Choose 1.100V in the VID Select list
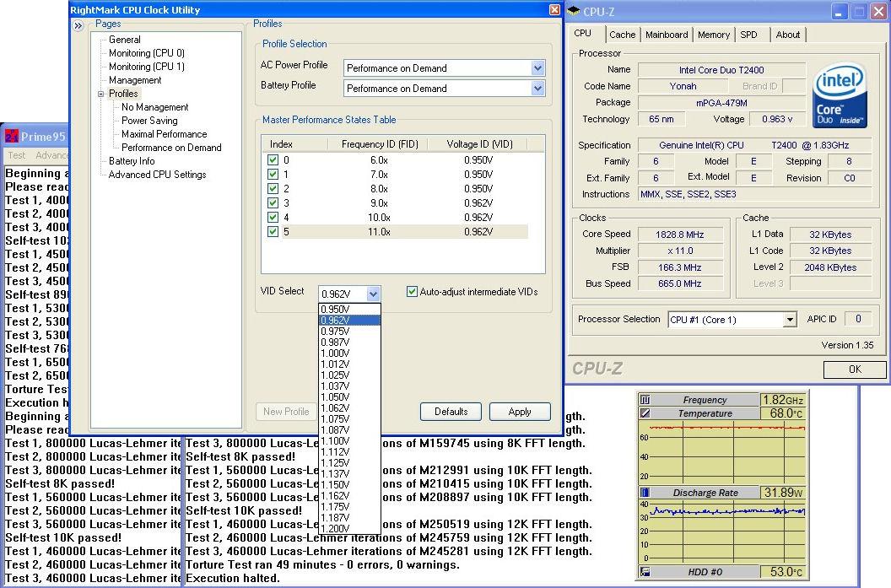The width and height of the screenshot is (891, 588). 349,441
